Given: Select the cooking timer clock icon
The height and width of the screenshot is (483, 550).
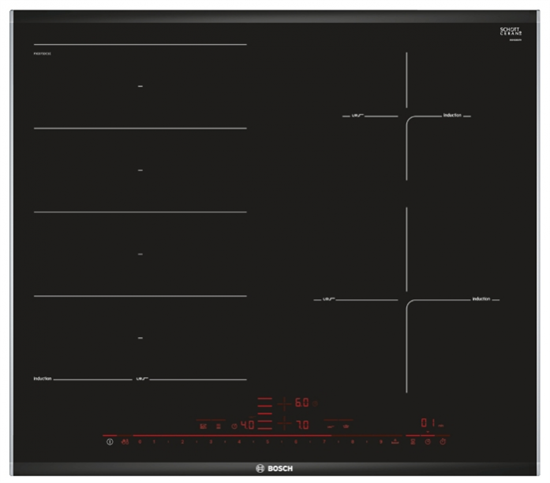Looking at the screenshot, I should pos(428,442).
